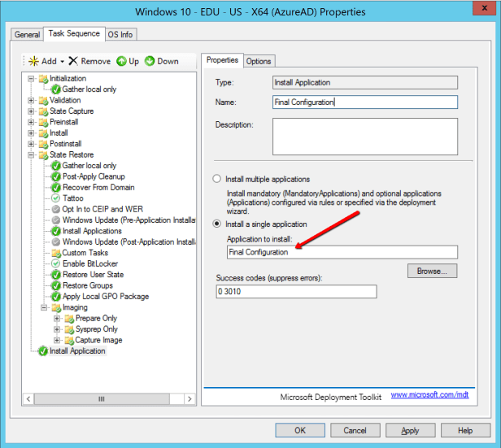Screen dimensions: 501x448
Task: Select Restore User State step icon
Action: 55,275
